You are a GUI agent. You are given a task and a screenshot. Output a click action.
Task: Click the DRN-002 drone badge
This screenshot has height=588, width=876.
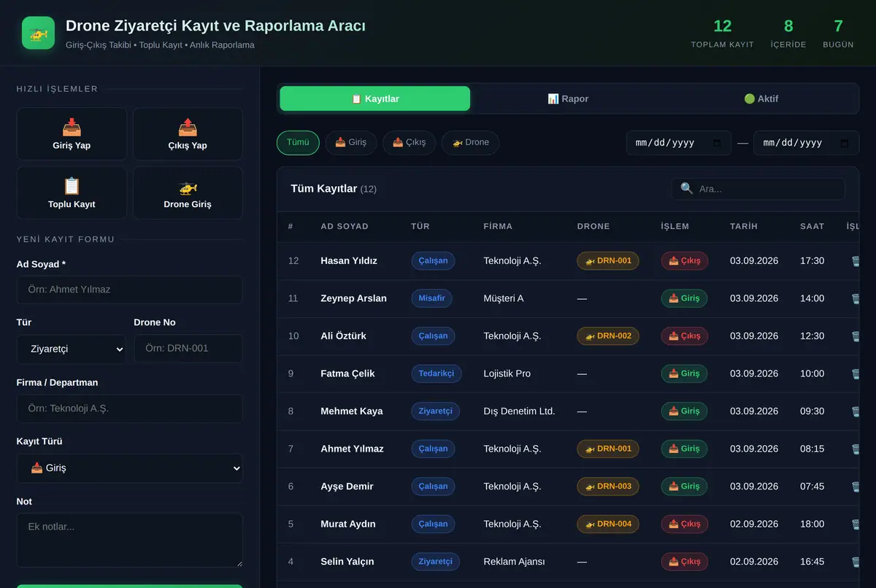coord(608,336)
